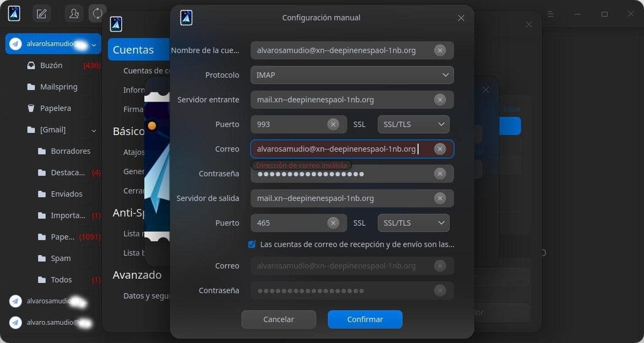Click the Cancelar button
This screenshot has height=343, width=644.
[x=279, y=319]
